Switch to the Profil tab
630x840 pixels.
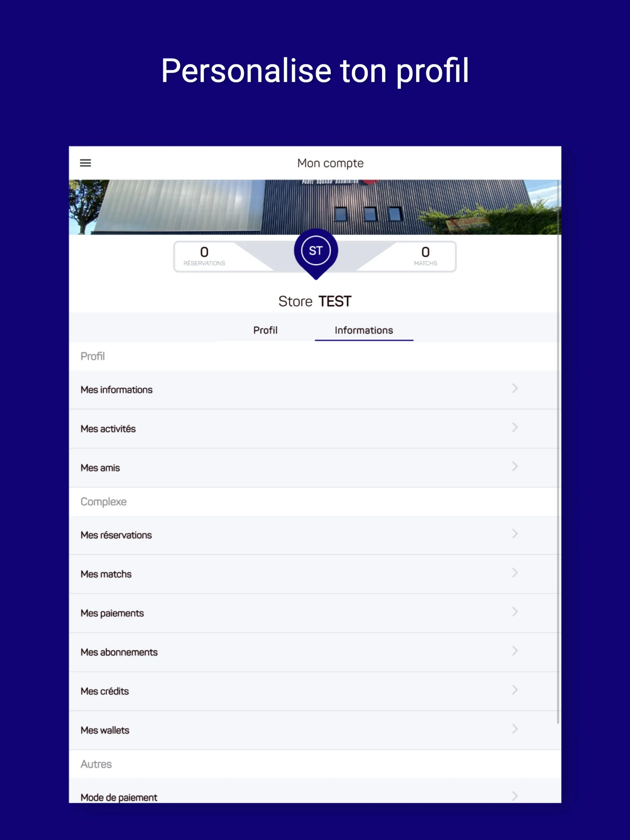pyautogui.click(x=265, y=330)
